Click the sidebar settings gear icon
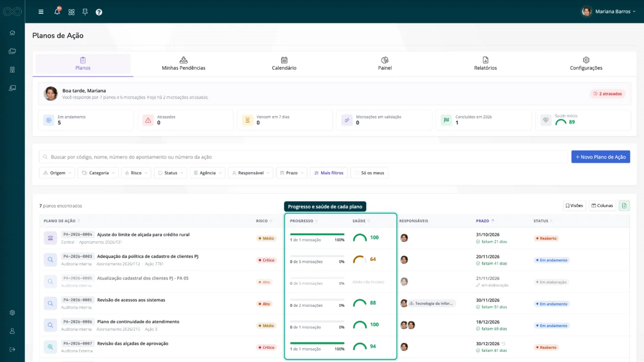The width and height of the screenshot is (644, 362). [x=12, y=312]
